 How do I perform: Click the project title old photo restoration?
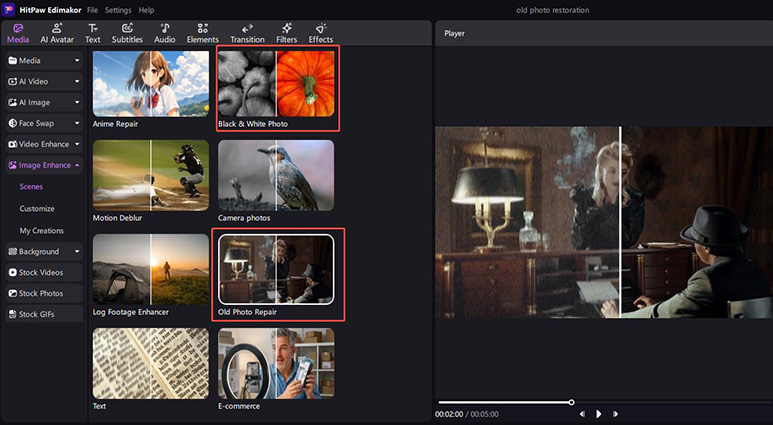tap(553, 10)
